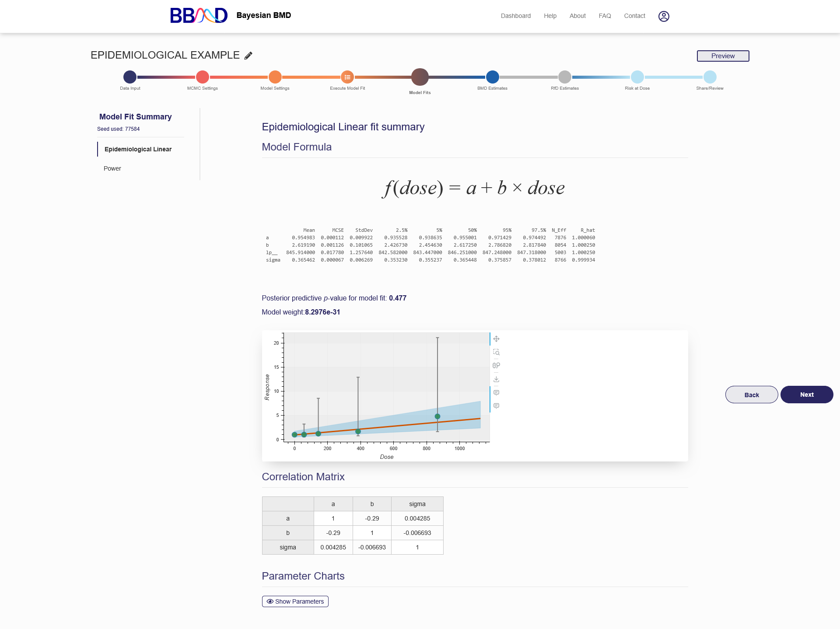Save the plot with the download icon

[x=496, y=379]
